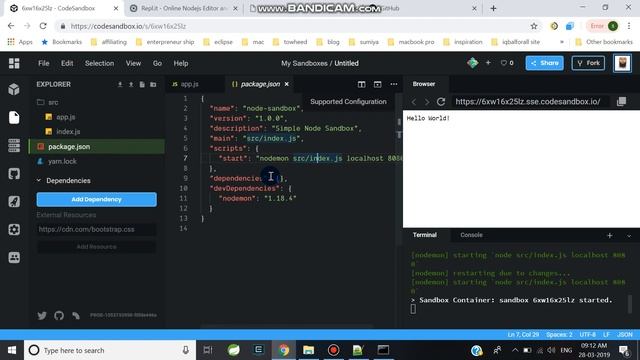Viewport: 640px width, 360px height.
Task: Open app.js in the file tree
Action: click(66, 117)
